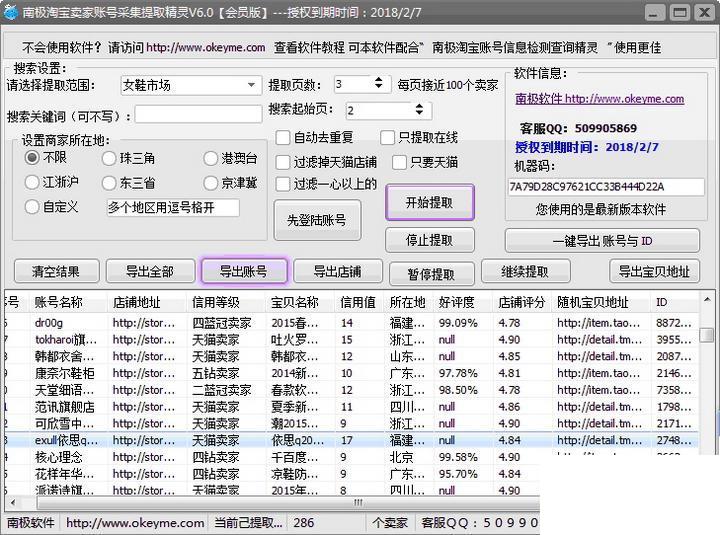Image resolution: width=720 pixels, height=535 pixels.
Task: Click the 导出店铺 button
Action: tap(338, 271)
